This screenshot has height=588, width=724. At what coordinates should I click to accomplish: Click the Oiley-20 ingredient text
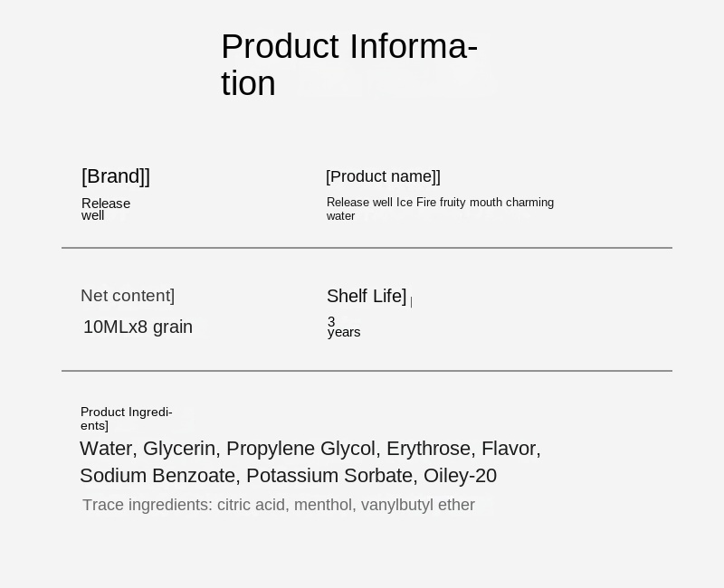click(461, 476)
